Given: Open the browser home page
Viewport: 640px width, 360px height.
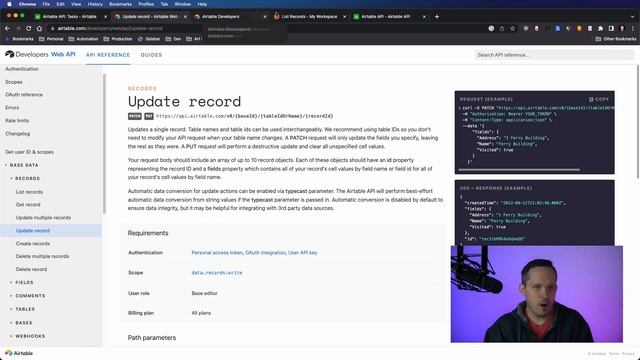Looking at the screenshot, I should 39,29.
